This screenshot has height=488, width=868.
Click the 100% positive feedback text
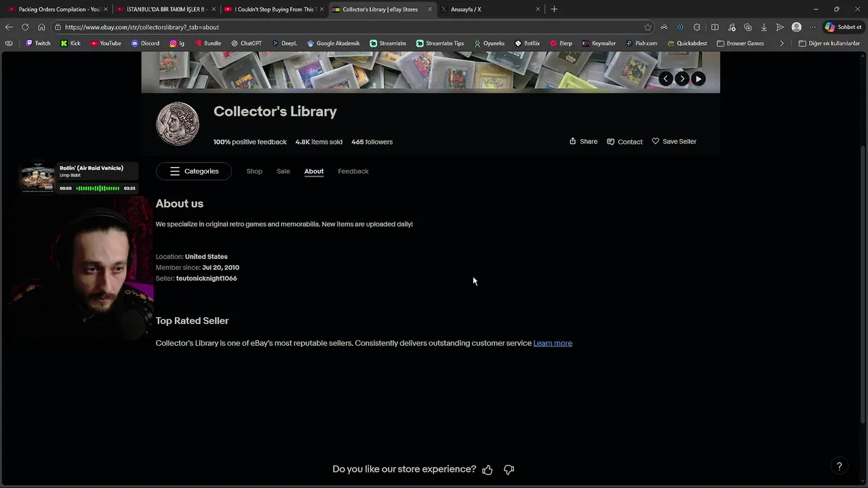[250, 142]
